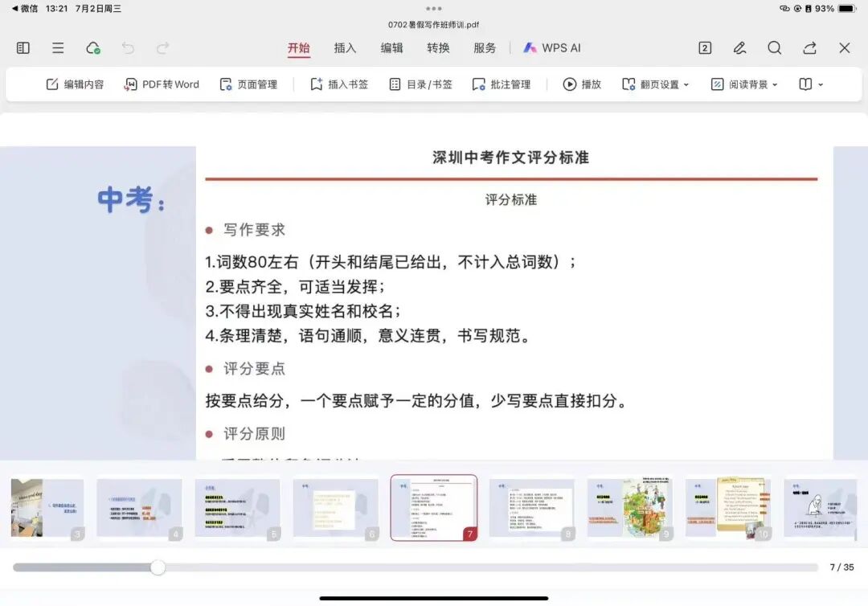This screenshot has height=606, width=868.
Task: Open the search tool
Action: coord(775,48)
